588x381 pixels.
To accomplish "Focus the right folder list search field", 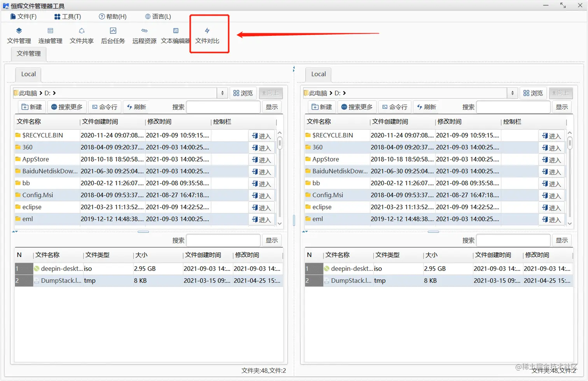I will tap(513, 107).
